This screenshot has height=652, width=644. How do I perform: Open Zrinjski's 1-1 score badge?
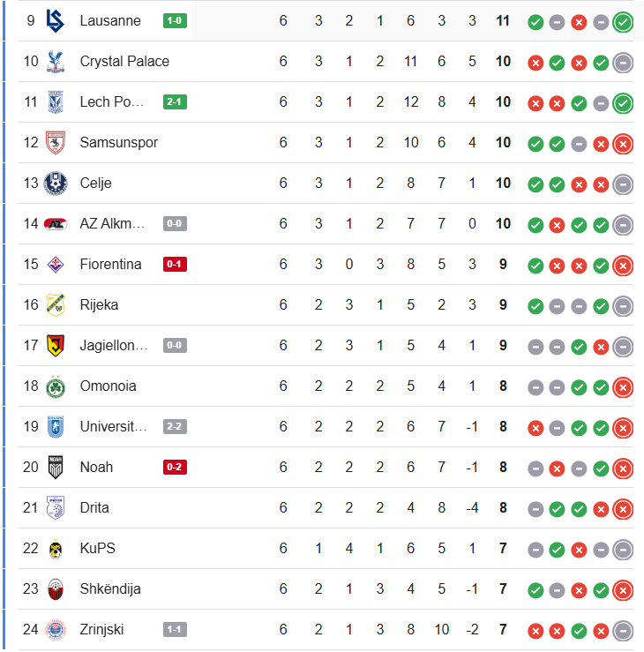[175, 629]
